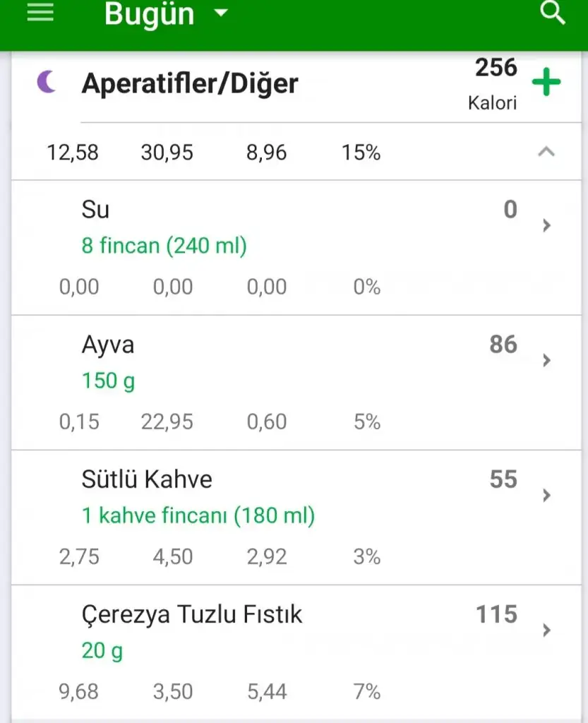Tap the 150 g Ayva serving size
This screenshot has height=723, width=588.
108,381
